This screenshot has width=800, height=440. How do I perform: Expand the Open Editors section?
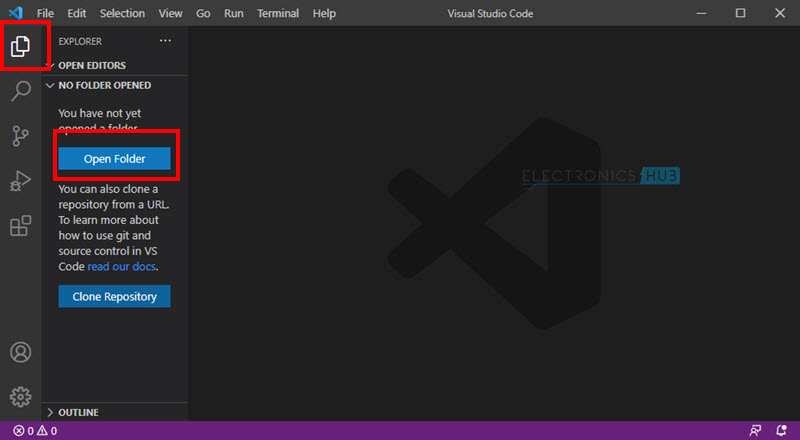[90, 65]
